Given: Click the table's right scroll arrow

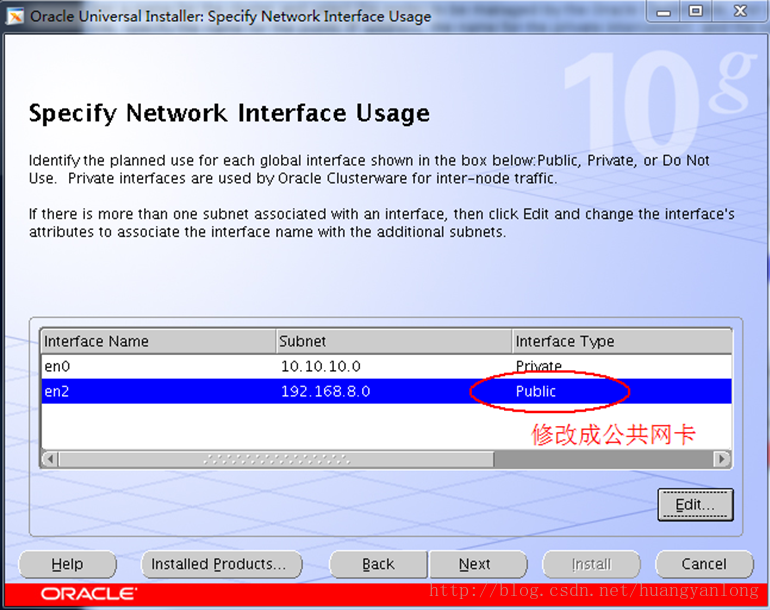Looking at the screenshot, I should click(x=721, y=459).
